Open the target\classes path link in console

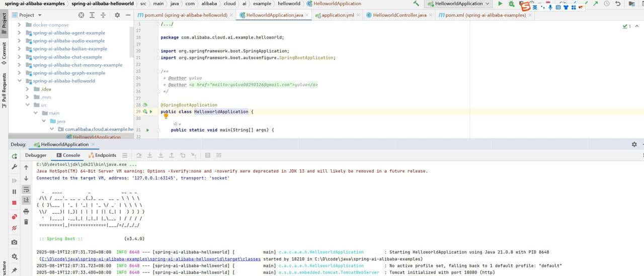(150, 259)
